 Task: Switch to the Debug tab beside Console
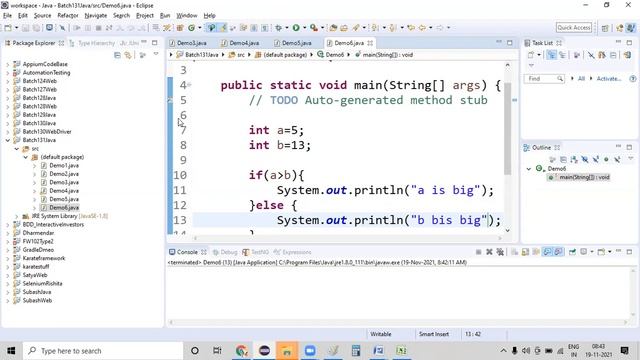(225, 252)
